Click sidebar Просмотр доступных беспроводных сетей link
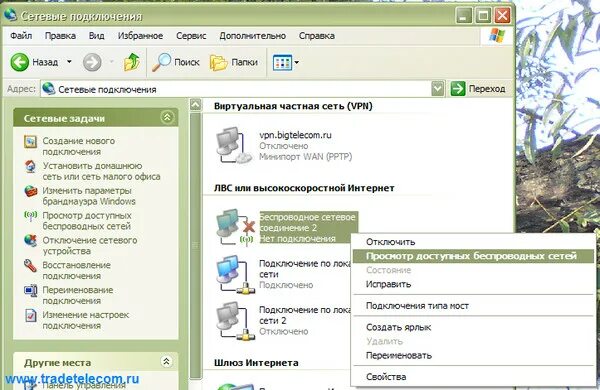Image resolution: width=600 pixels, height=390 pixels. pyautogui.click(x=87, y=220)
